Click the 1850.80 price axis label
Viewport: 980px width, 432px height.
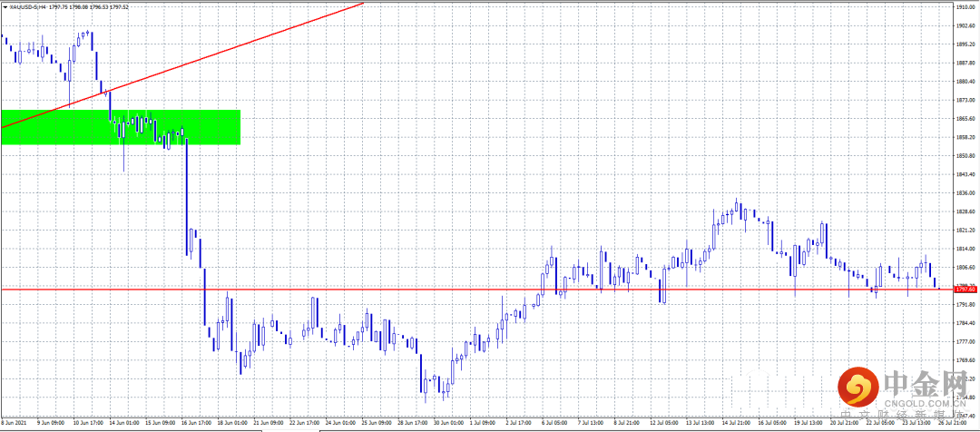(x=966, y=156)
